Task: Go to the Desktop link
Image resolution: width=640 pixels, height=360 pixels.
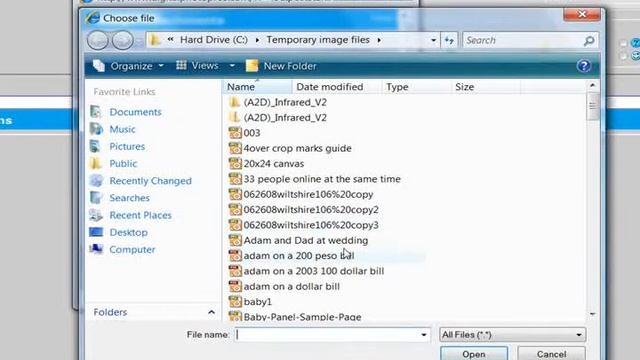Action: [128, 232]
